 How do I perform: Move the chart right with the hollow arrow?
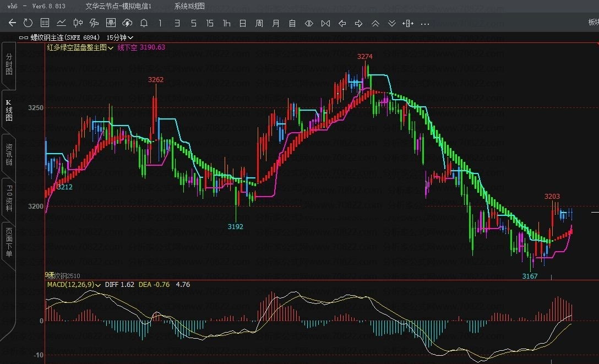[x=359, y=24]
